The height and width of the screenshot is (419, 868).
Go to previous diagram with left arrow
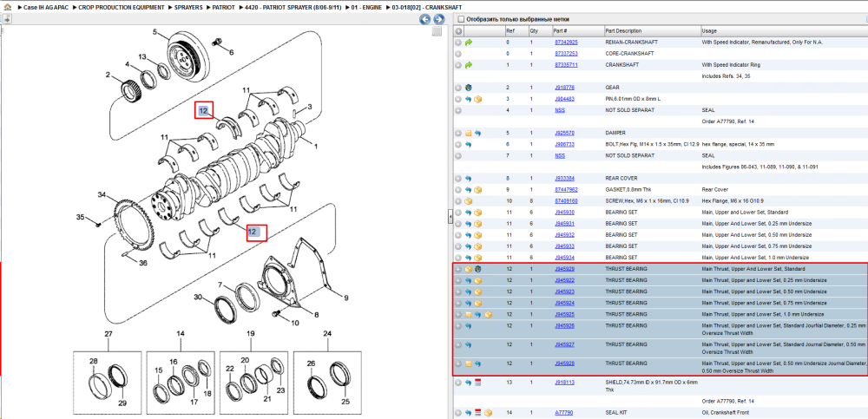coord(424,19)
